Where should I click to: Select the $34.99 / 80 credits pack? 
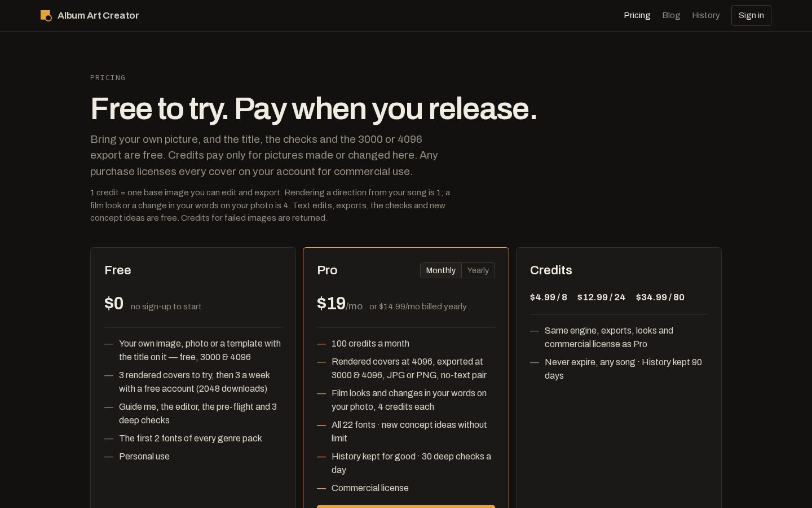[660, 297]
